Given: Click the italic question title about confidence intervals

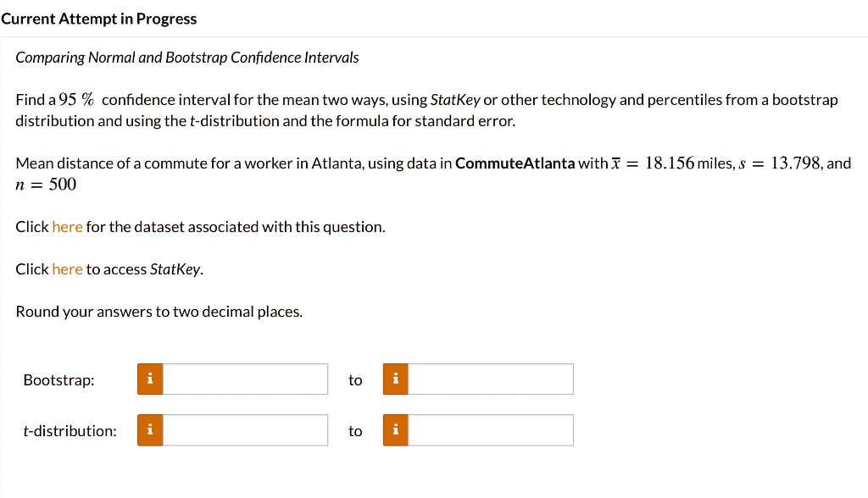Looking at the screenshot, I should (187, 57).
